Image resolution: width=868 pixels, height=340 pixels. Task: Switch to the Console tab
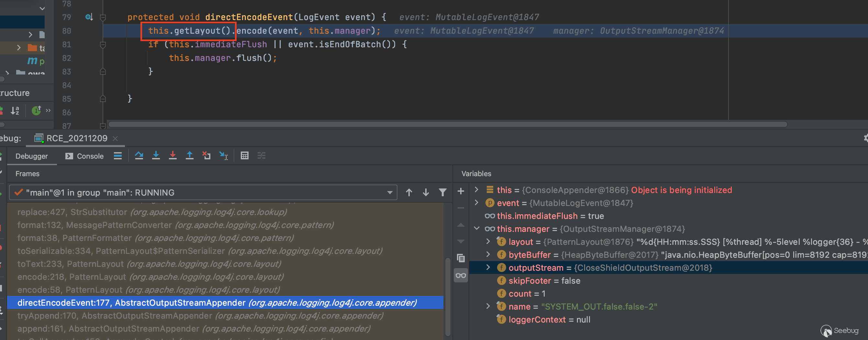pyautogui.click(x=84, y=156)
